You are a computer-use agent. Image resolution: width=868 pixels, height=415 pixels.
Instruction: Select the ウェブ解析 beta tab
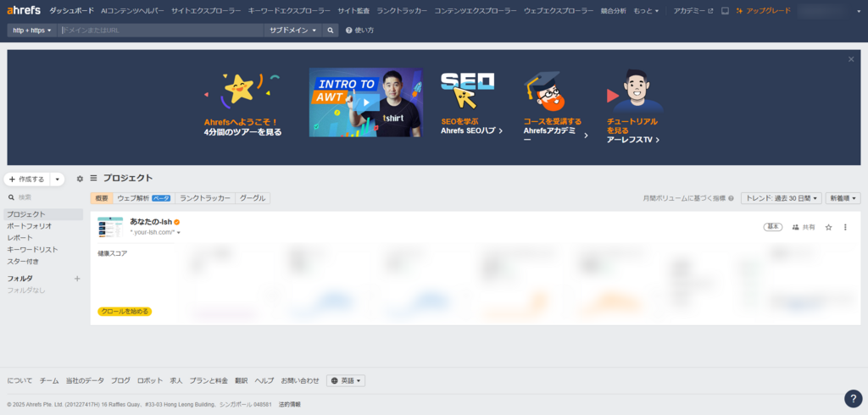click(144, 198)
